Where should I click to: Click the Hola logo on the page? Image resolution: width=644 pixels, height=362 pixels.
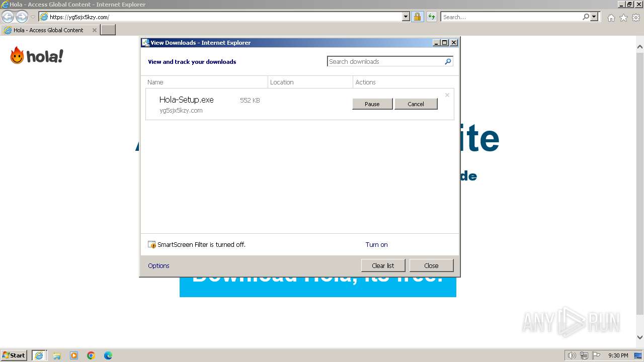37,55
